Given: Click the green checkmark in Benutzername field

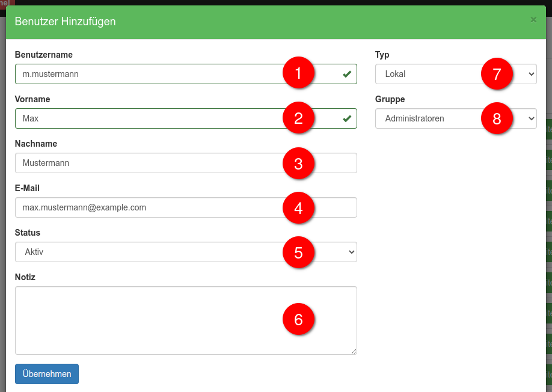Looking at the screenshot, I should [x=347, y=74].
